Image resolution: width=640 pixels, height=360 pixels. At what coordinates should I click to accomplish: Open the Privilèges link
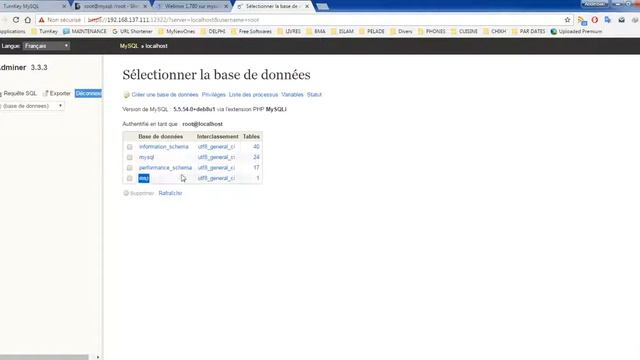[x=213, y=95]
